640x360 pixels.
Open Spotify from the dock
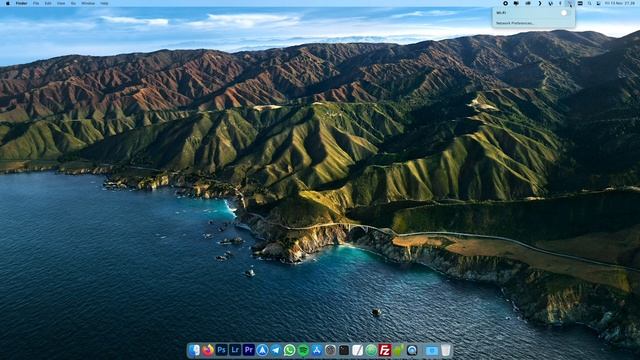tap(303, 350)
